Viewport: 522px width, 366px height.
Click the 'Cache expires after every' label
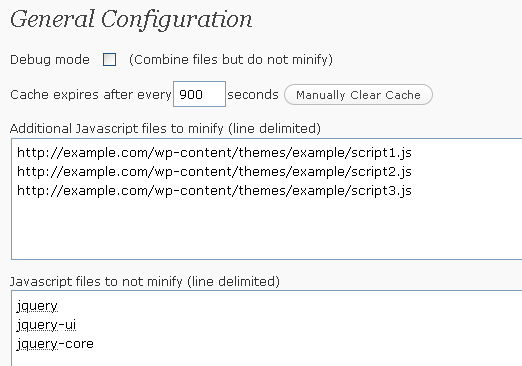coord(91,95)
